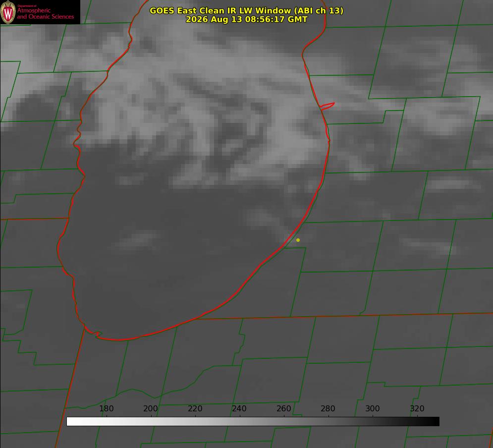Click the 240 colorbar tick label
This screenshot has height=448, width=493.
click(x=239, y=408)
